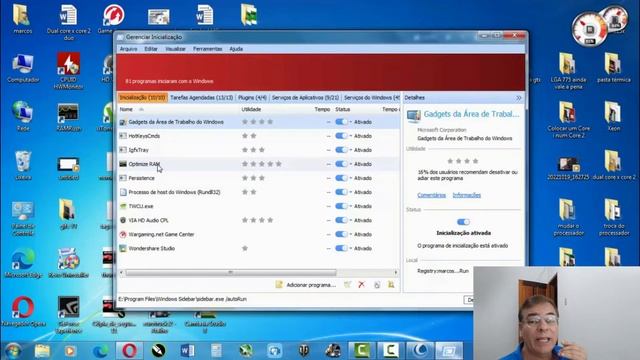
Task: Open status dropdown arrow for Wondershare Studio row
Action: (351, 248)
